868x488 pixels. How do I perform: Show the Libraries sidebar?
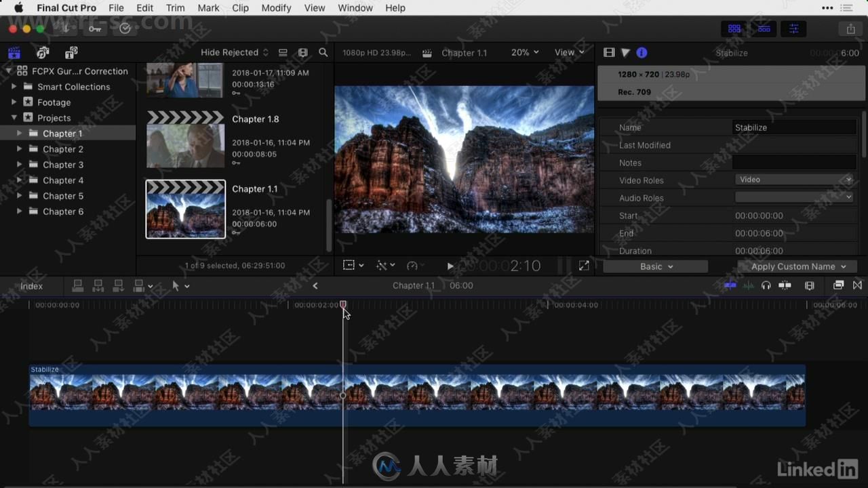coord(14,53)
